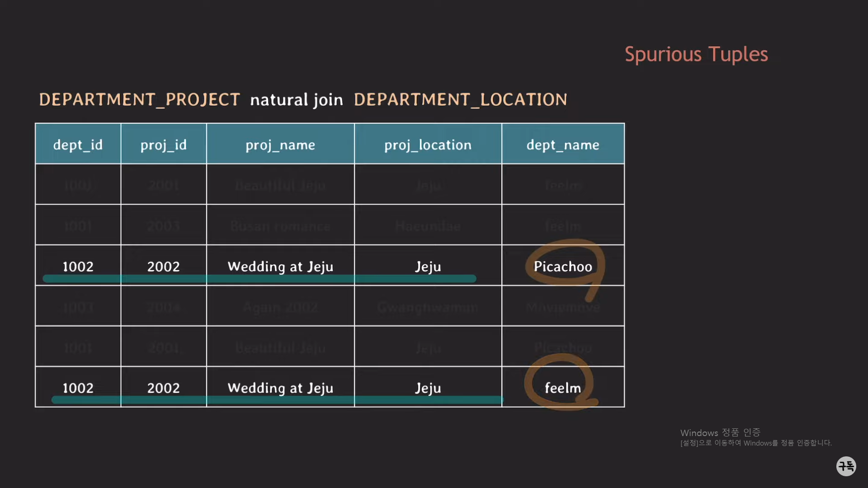Click faded Haeundae cell in second row

tap(428, 225)
